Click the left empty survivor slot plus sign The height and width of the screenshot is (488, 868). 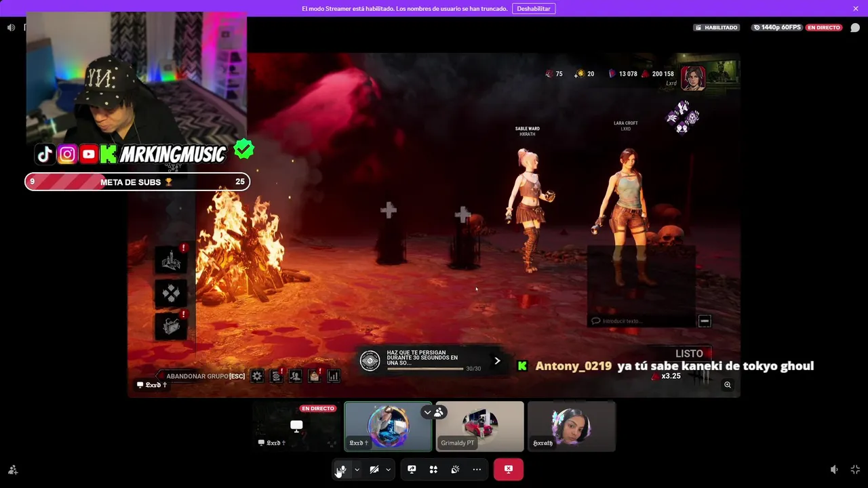click(x=389, y=211)
